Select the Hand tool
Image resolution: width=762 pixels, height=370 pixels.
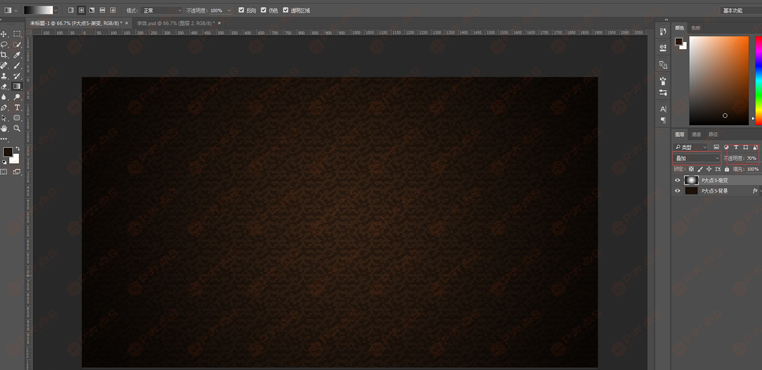4,128
